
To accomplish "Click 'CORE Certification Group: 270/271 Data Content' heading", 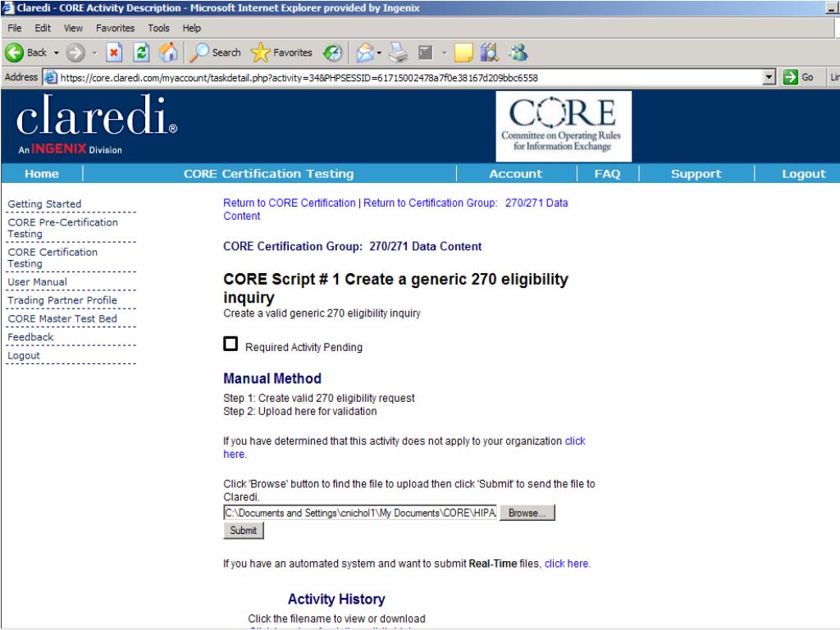I will click(x=353, y=246).
